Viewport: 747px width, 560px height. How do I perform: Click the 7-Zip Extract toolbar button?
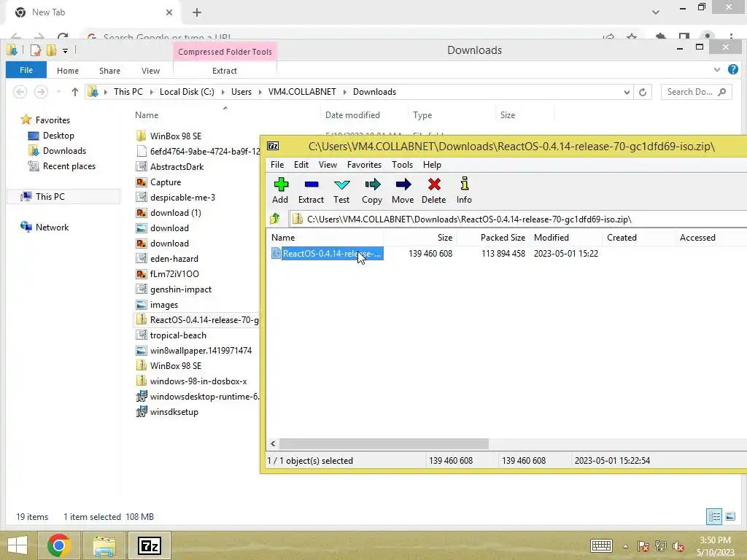pos(311,190)
